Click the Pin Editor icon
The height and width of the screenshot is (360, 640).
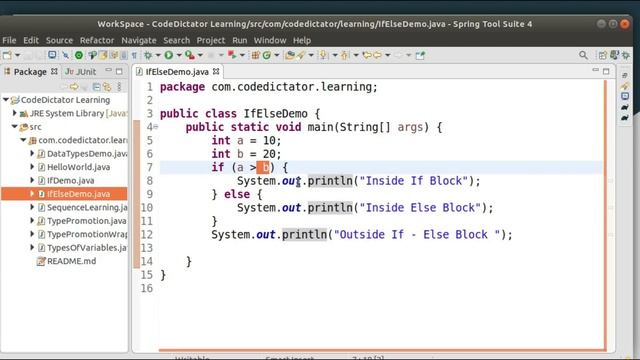pyautogui.click(x=420, y=55)
